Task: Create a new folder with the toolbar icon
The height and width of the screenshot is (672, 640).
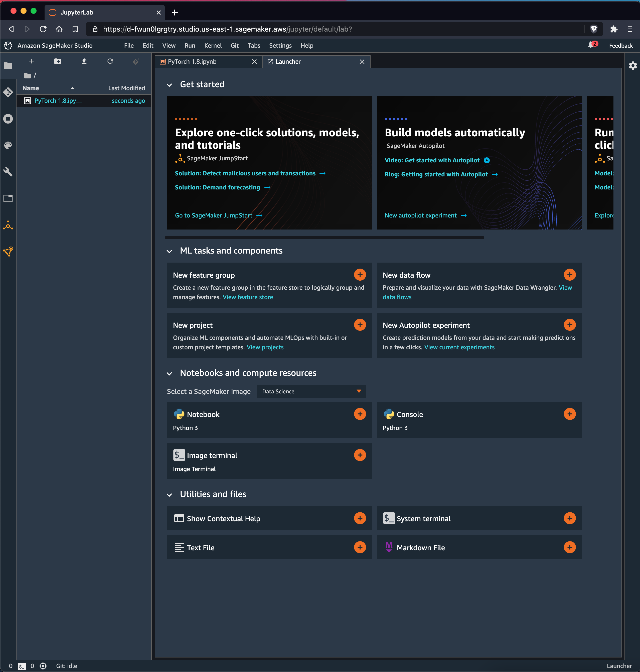Action: point(57,61)
